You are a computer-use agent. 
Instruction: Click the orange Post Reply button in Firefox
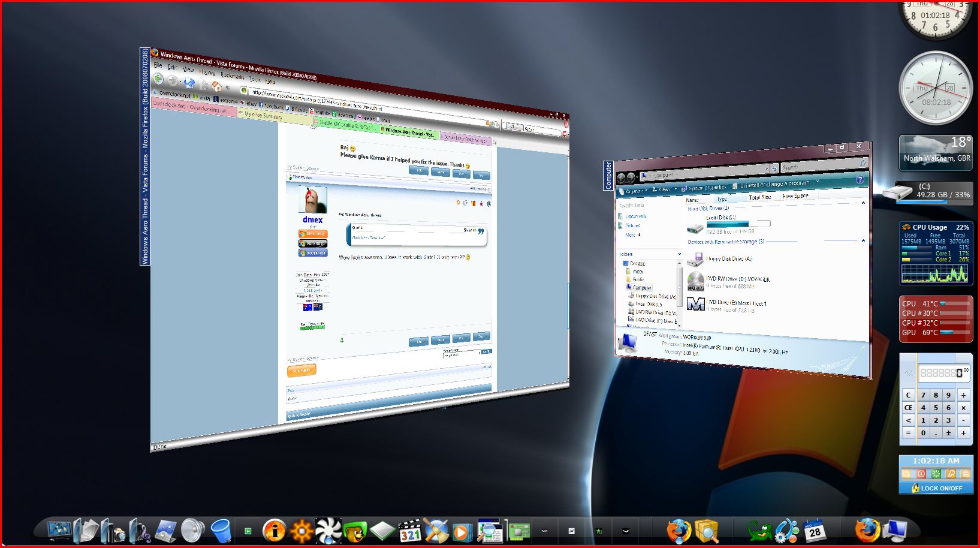[x=301, y=371]
